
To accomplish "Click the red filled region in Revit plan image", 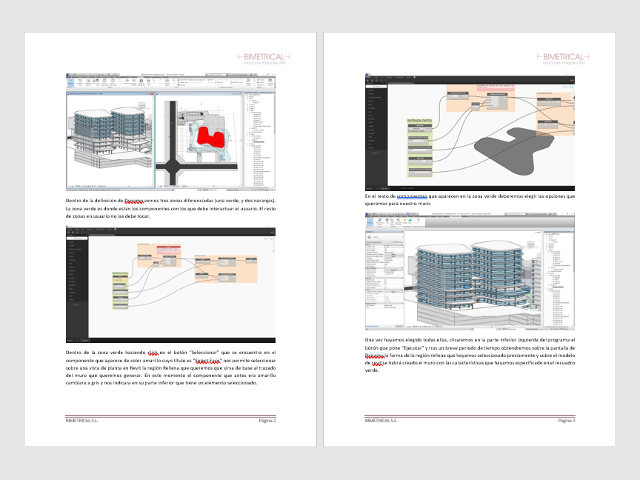I will 210,137.
